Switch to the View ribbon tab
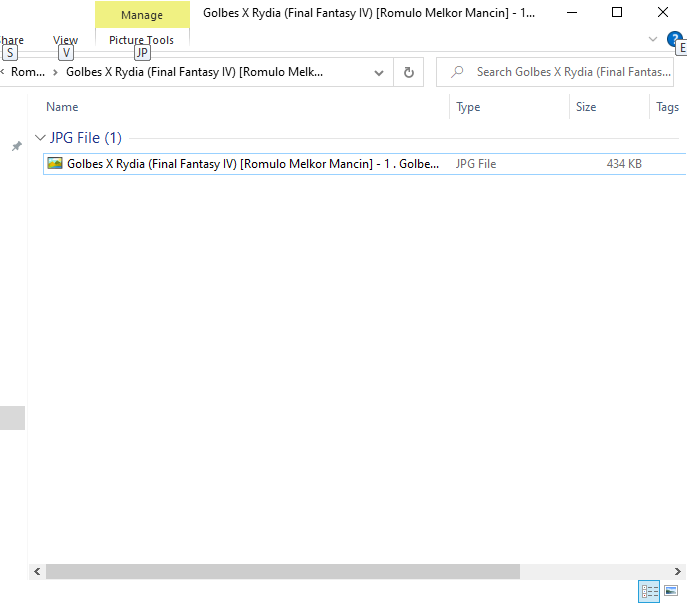The width and height of the screenshot is (687, 604). click(x=65, y=40)
